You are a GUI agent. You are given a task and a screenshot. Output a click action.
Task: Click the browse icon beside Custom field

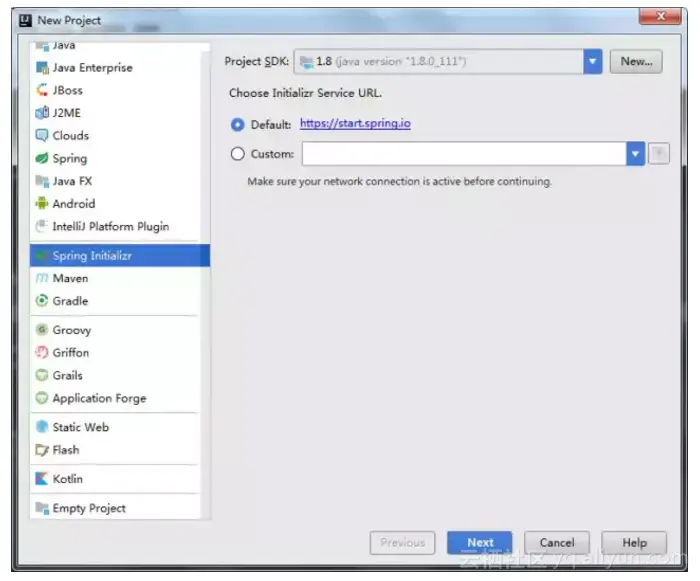pyautogui.click(x=658, y=154)
